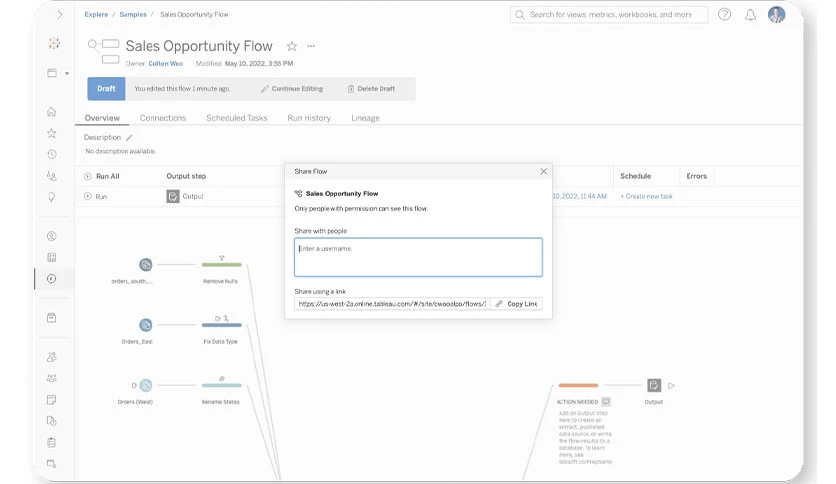Select the Output node in the flow
Image resolution: width=836 pixels, height=484 pixels.
pos(654,385)
